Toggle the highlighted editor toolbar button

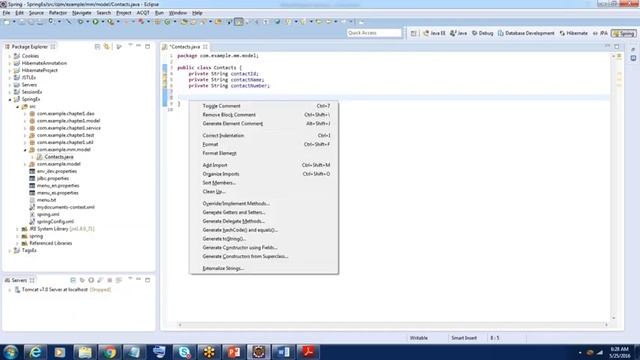239,22
